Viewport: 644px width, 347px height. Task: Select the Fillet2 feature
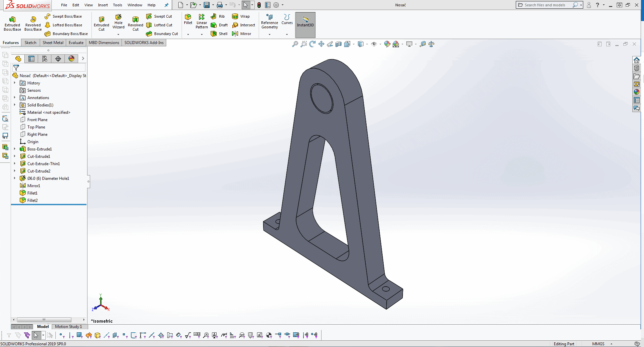point(29,201)
